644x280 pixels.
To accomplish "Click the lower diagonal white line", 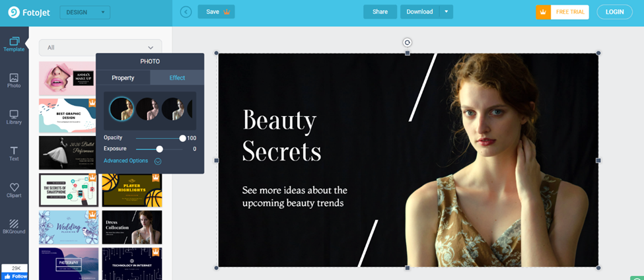I will 368,243.
